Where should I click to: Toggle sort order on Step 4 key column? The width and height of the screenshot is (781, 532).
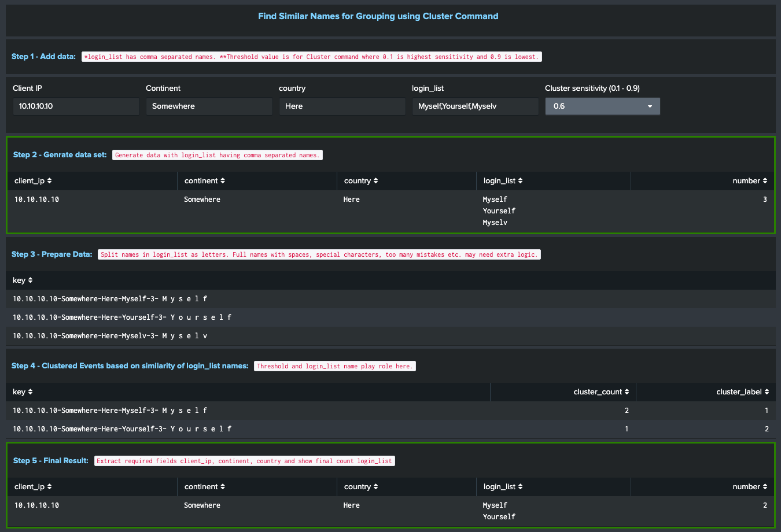point(23,391)
